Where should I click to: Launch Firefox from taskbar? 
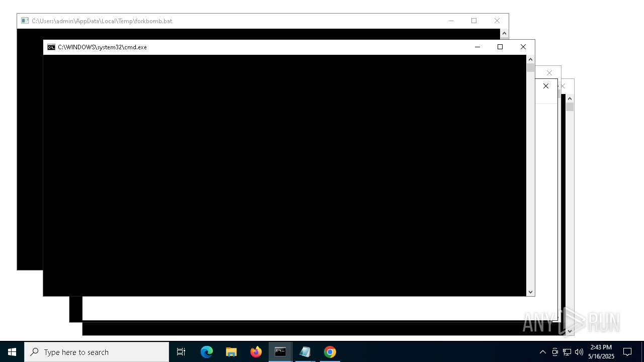256,352
